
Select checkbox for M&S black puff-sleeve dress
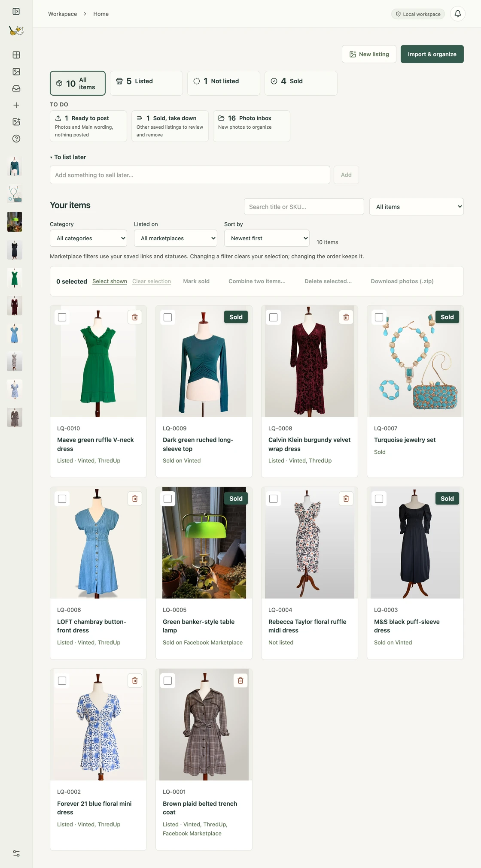click(x=379, y=499)
